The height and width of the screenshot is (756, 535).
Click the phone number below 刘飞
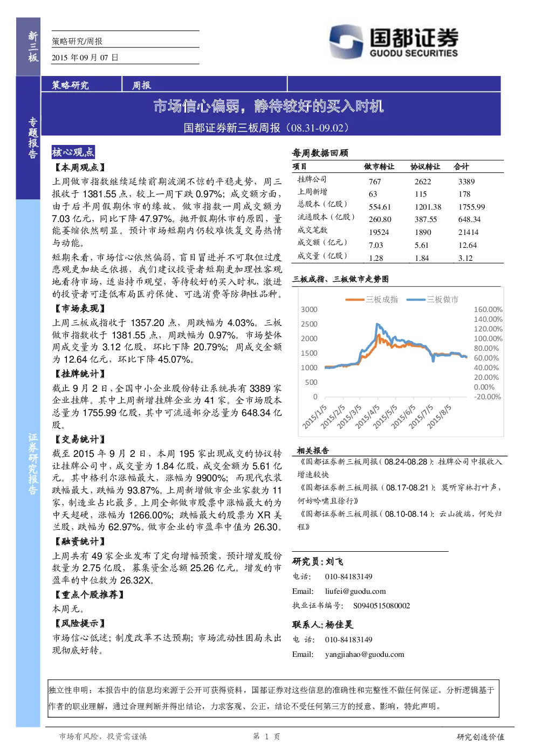(348, 577)
